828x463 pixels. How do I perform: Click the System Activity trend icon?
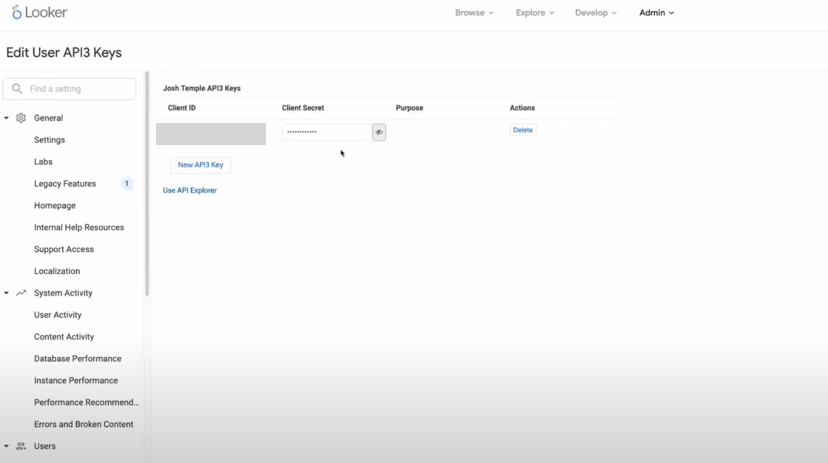pos(21,292)
